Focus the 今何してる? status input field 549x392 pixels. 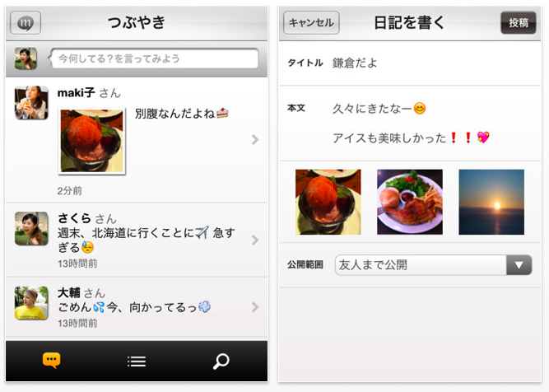pyautogui.click(x=155, y=58)
